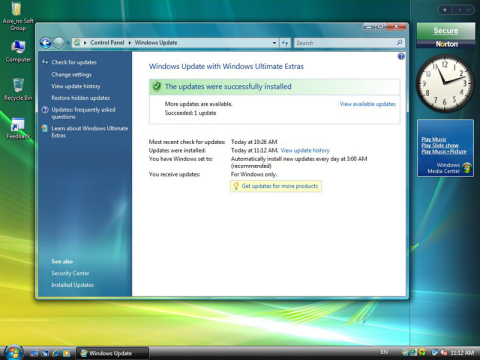
Task: Select the Feedback desktop shortcut
Action: [x=18, y=128]
